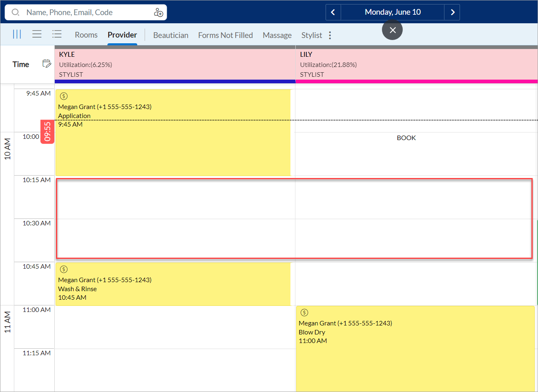
Task: Select KYLE provider column header
Action: pyautogui.click(x=175, y=65)
